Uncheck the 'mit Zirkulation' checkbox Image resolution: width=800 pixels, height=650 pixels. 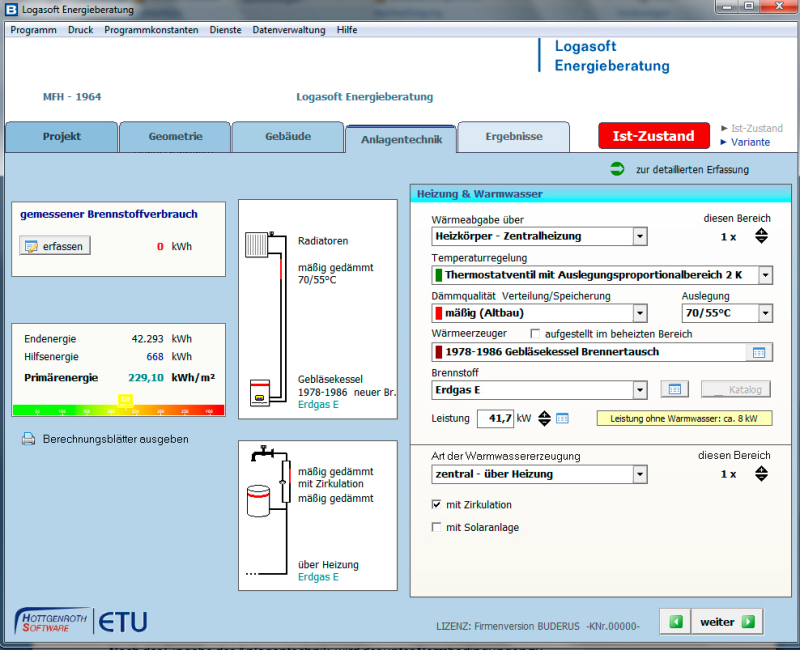click(x=436, y=504)
